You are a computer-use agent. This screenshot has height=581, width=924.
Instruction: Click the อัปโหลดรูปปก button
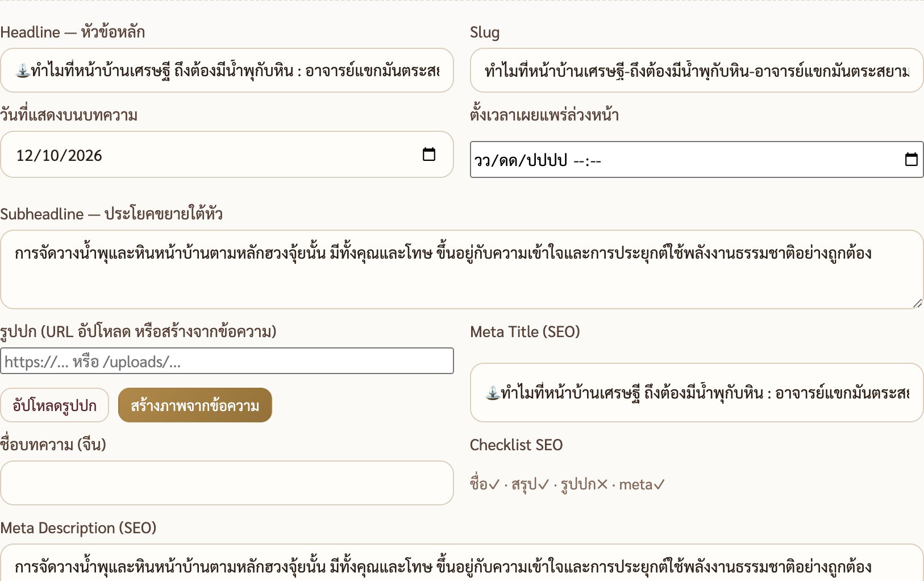click(55, 405)
